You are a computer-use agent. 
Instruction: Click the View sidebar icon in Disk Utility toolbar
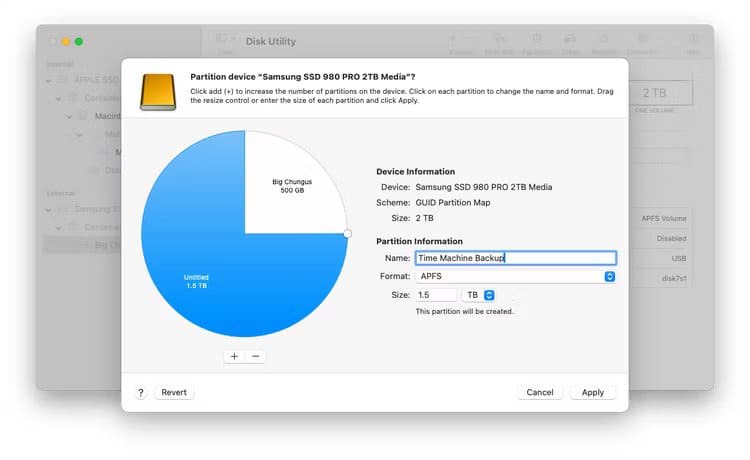tap(221, 38)
